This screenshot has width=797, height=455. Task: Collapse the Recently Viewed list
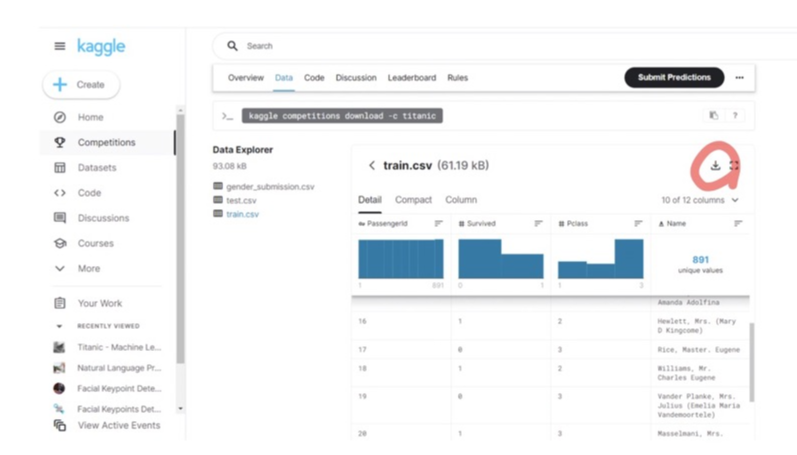59,326
